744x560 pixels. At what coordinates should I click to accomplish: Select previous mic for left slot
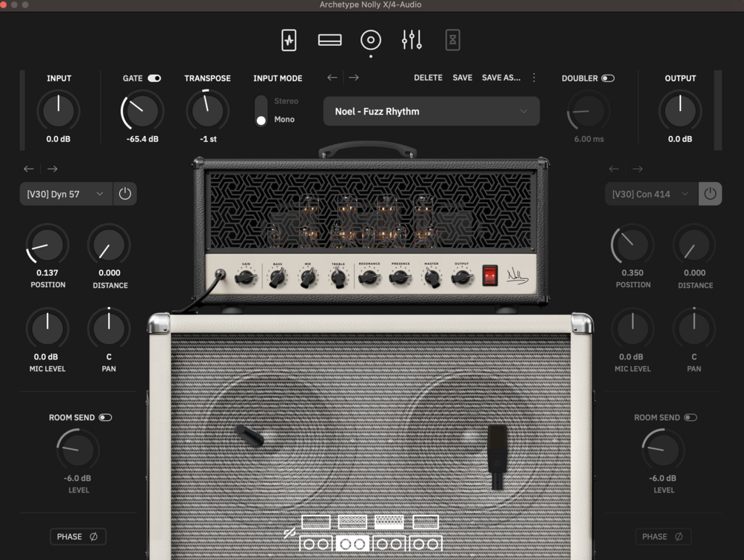(x=29, y=169)
